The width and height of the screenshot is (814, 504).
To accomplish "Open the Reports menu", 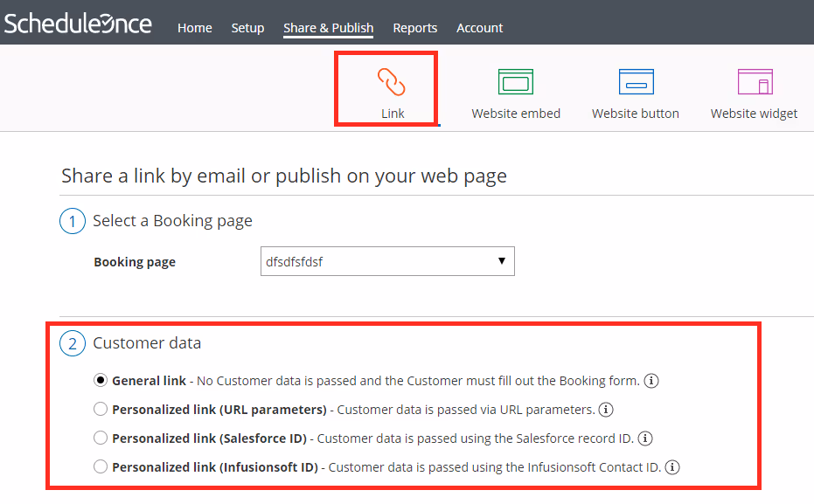I will pos(414,28).
